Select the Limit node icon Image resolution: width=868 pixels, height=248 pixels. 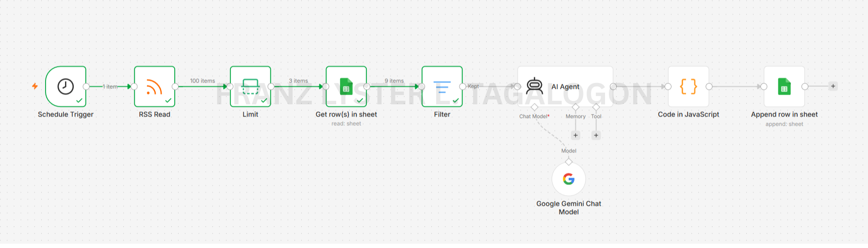pyautogui.click(x=250, y=86)
